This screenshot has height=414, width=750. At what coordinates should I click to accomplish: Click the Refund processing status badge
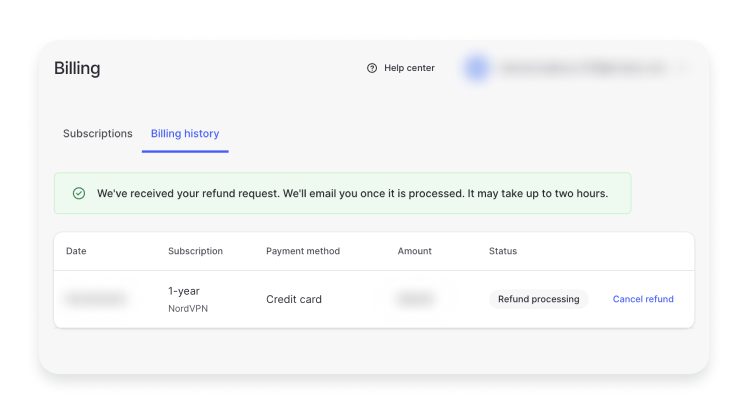coord(538,299)
